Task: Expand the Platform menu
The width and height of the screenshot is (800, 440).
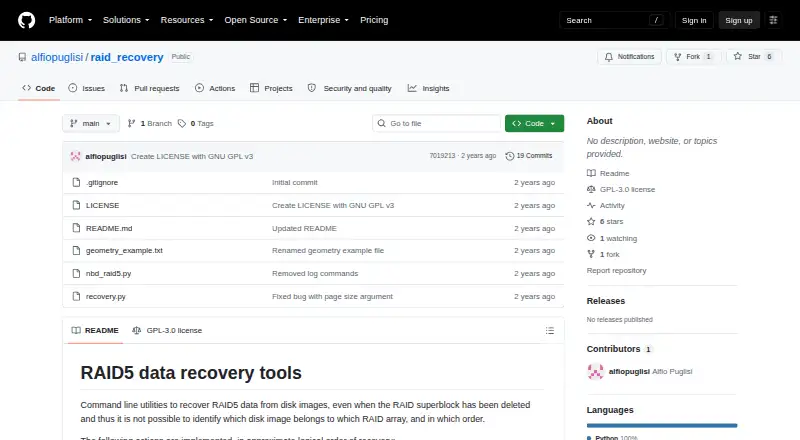Action: point(70,20)
